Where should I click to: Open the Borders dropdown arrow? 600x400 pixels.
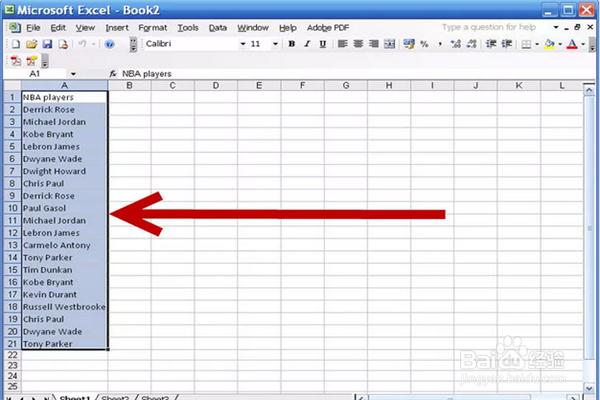coord(537,44)
